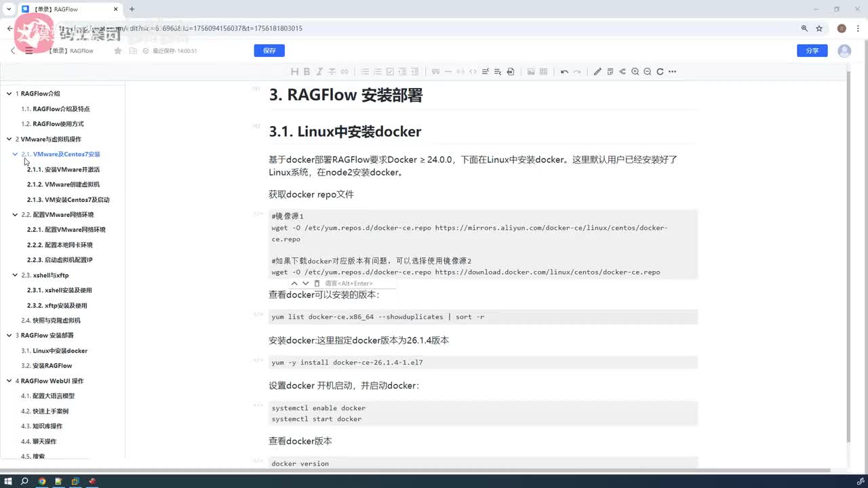Click the heading format icon in toolbar
This screenshot has height=488, width=868.
294,71
